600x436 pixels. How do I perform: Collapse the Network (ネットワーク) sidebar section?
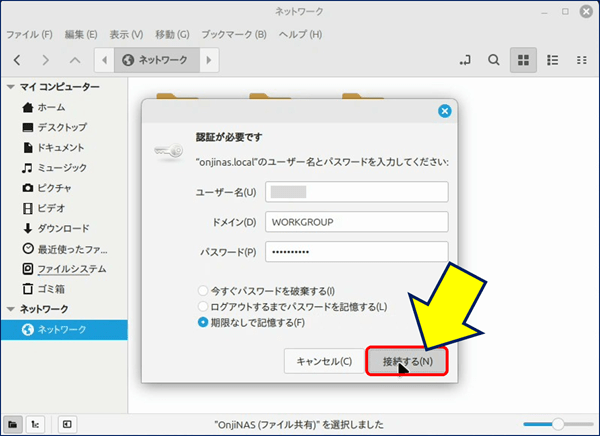click(x=11, y=309)
